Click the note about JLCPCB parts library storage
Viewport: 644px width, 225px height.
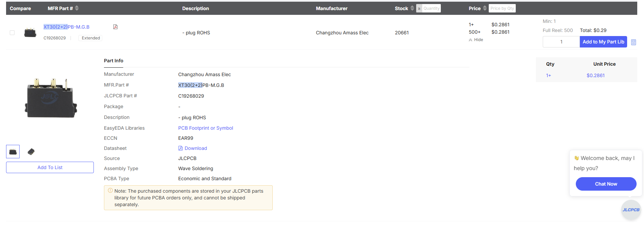click(x=188, y=198)
